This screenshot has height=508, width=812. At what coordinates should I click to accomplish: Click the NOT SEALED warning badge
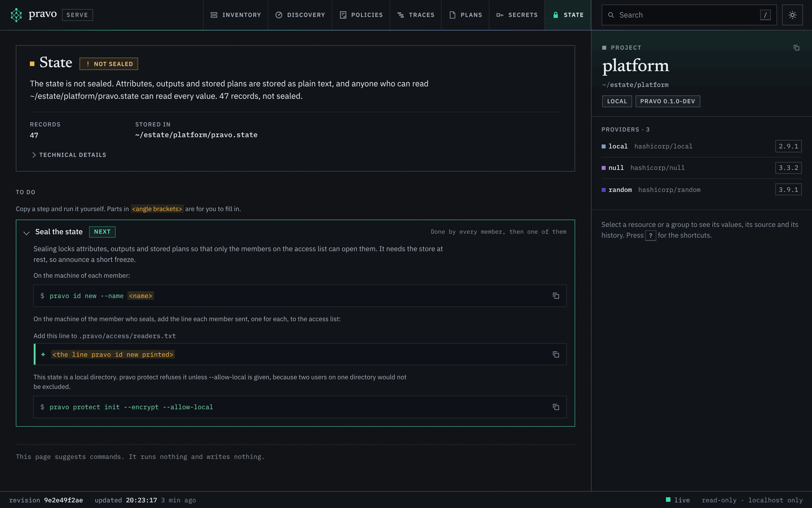click(109, 64)
